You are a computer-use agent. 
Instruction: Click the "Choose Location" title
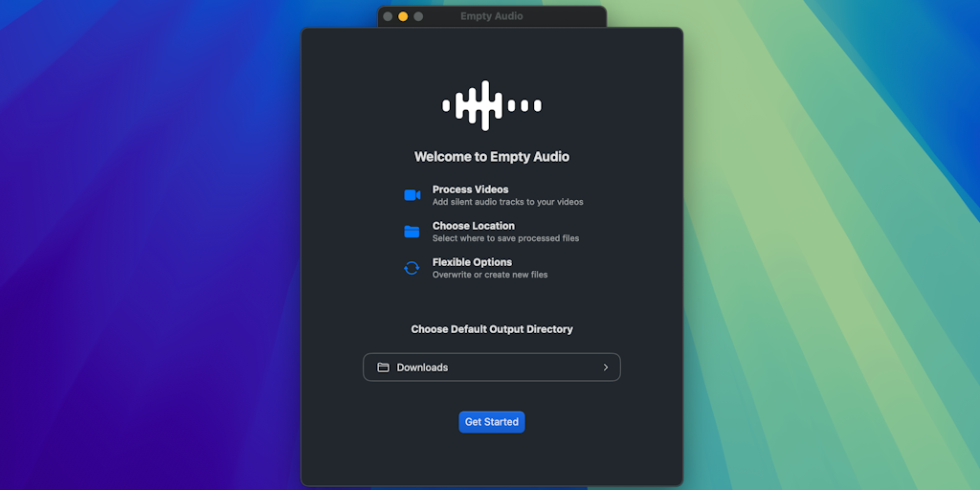tap(473, 226)
